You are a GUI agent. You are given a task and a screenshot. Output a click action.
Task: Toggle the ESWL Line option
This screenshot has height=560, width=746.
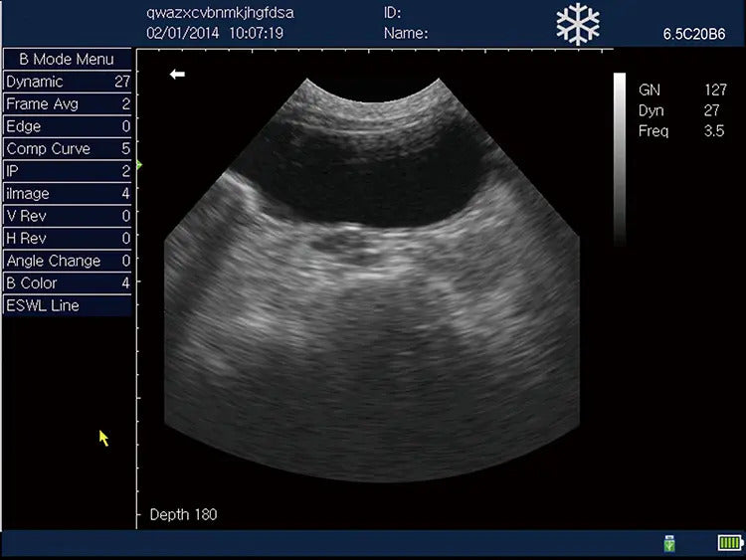(68, 305)
